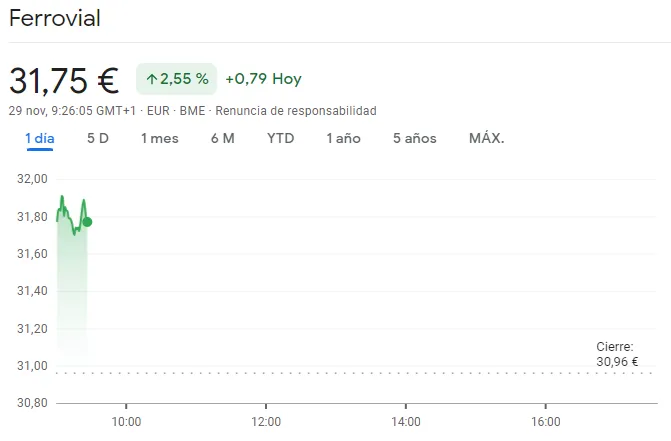The height and width of the screenshot is (441, 671).
Task: Click the 32,00 price axis label
Action: click(x=33, y=179)
